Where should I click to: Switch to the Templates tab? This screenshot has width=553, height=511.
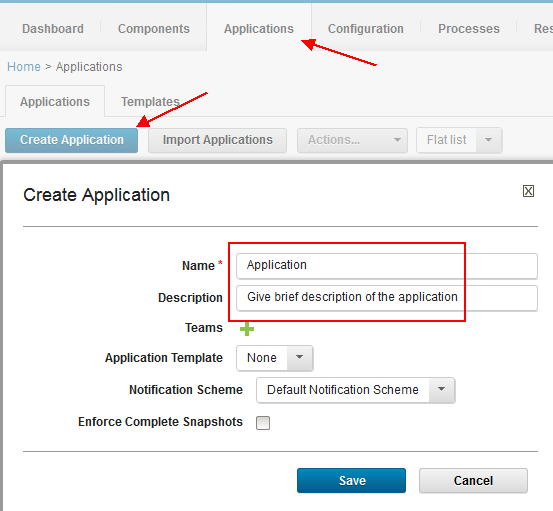coord(150,102)
